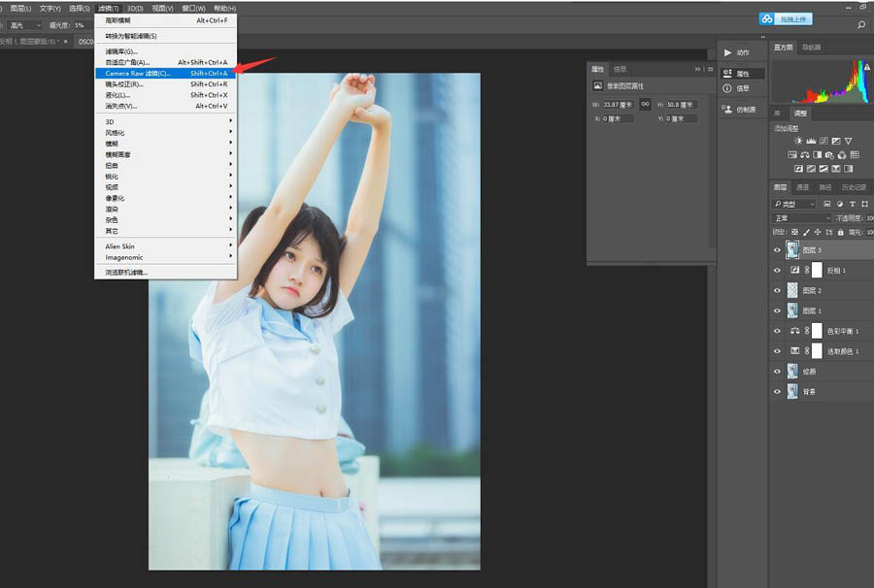Hide the 背景 layer using eye icon
The image size is (874, 588).
tap(777, 392)
